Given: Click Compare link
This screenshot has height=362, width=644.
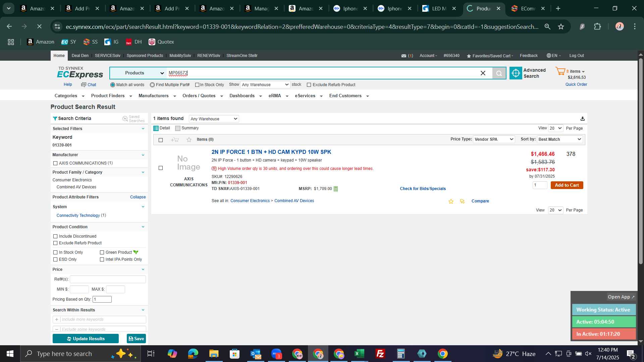Looking at the screenshot, I should (x=480, y=201).
